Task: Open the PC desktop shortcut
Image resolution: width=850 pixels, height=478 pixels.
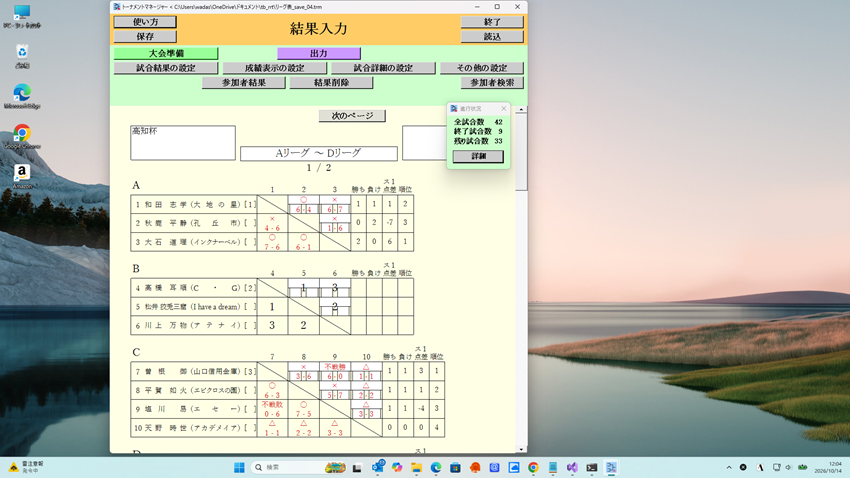Action: 22,16
